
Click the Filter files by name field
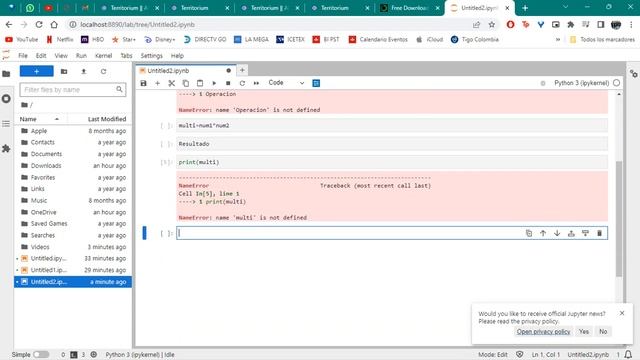pos(73,89)
